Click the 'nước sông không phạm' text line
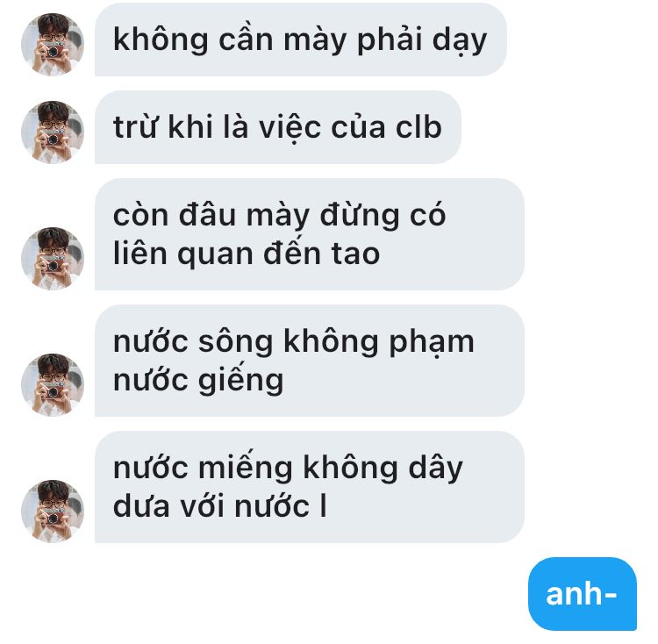The width and height of the screenshot is (658, 644). 294,342
